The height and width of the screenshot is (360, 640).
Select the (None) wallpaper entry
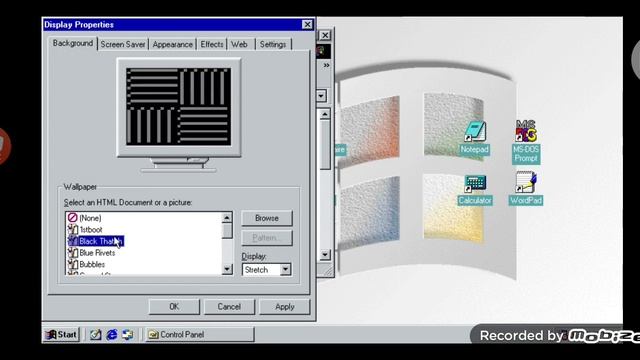84,218
